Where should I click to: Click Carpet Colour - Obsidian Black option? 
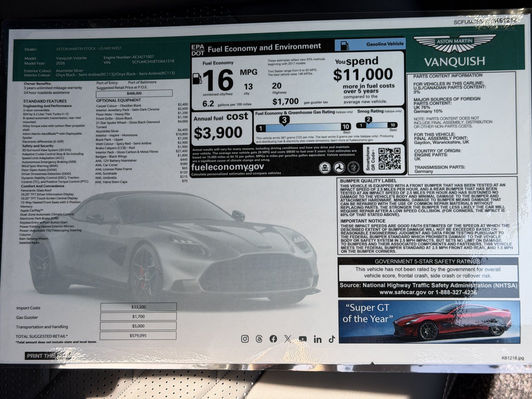pos(119,105)
